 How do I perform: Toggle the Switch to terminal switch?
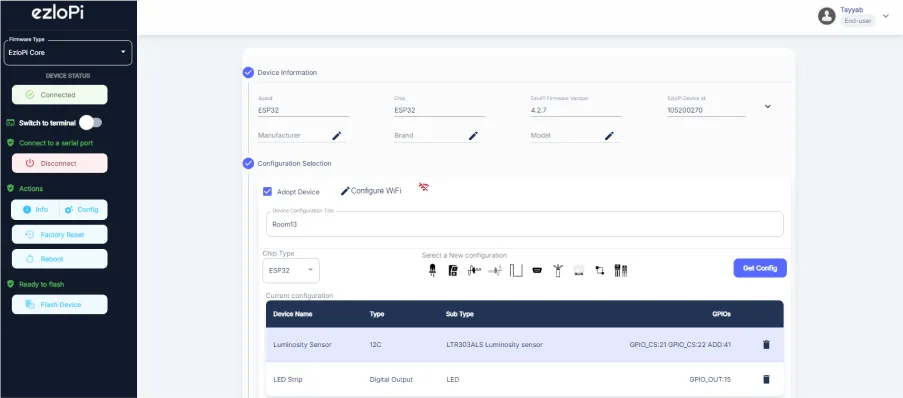91,123
